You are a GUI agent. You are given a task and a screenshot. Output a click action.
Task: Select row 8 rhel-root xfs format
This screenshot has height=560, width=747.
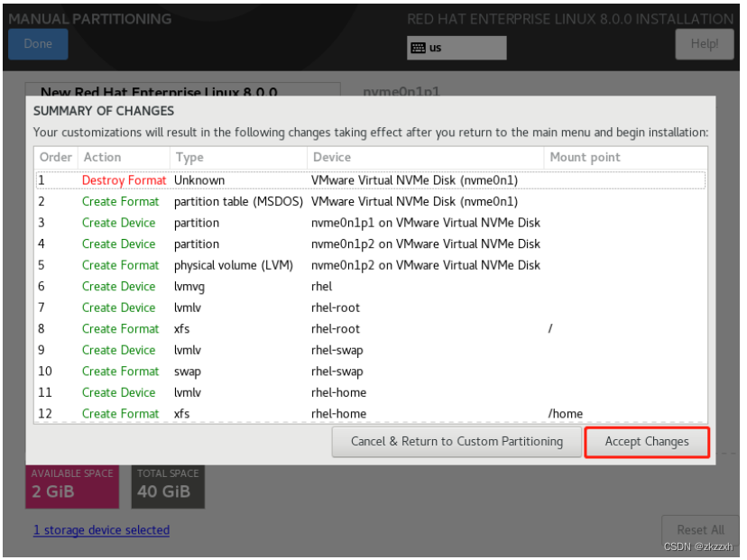coord(370,329)
